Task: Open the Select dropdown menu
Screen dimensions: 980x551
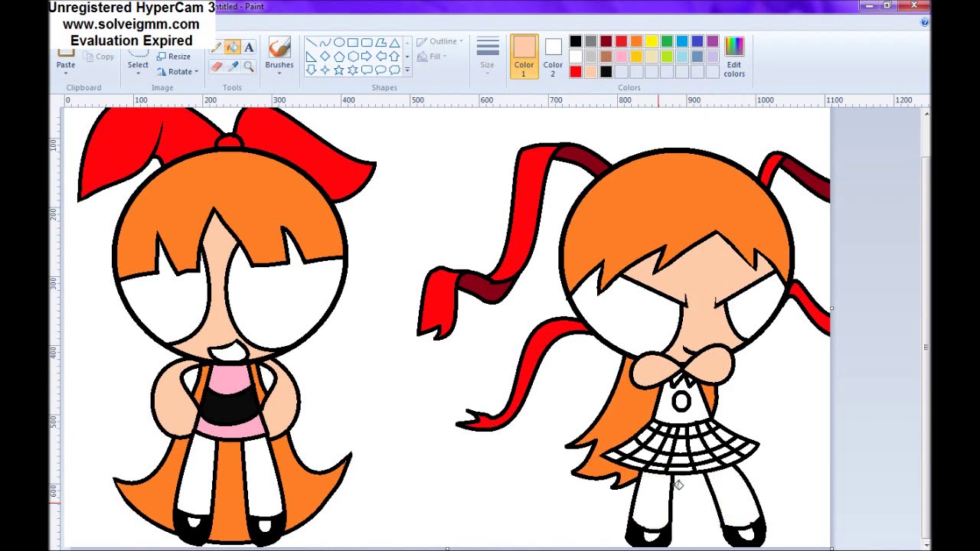Action: (x=138, y=69)
